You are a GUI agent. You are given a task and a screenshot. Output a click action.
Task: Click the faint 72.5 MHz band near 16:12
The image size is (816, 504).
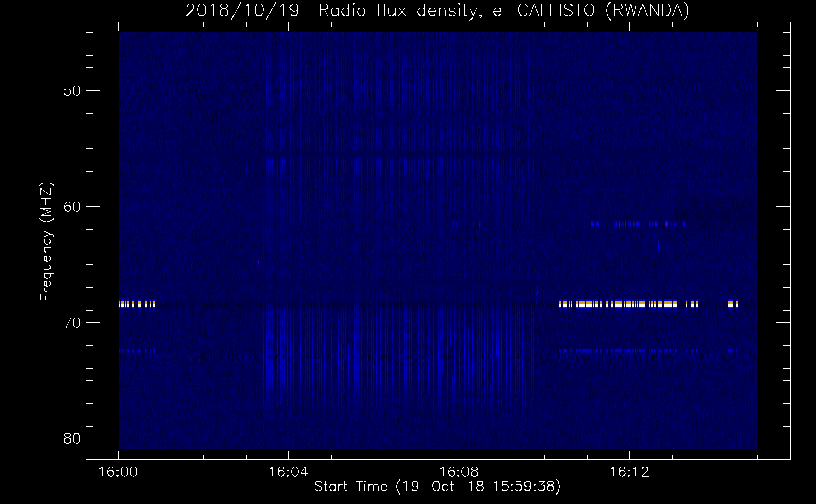pyautogui.click(x=628, y=352)
